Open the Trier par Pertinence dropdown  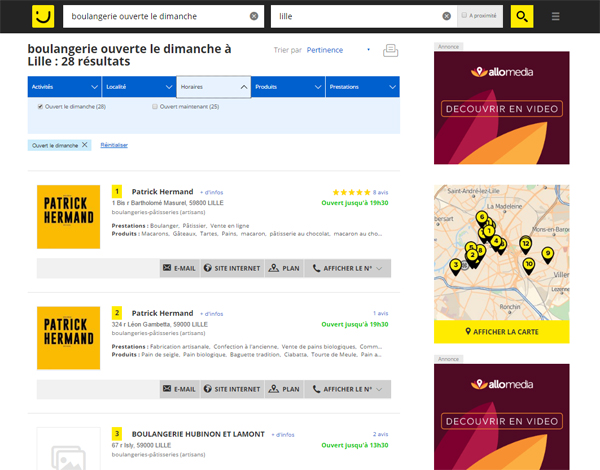tap(339, 50)
